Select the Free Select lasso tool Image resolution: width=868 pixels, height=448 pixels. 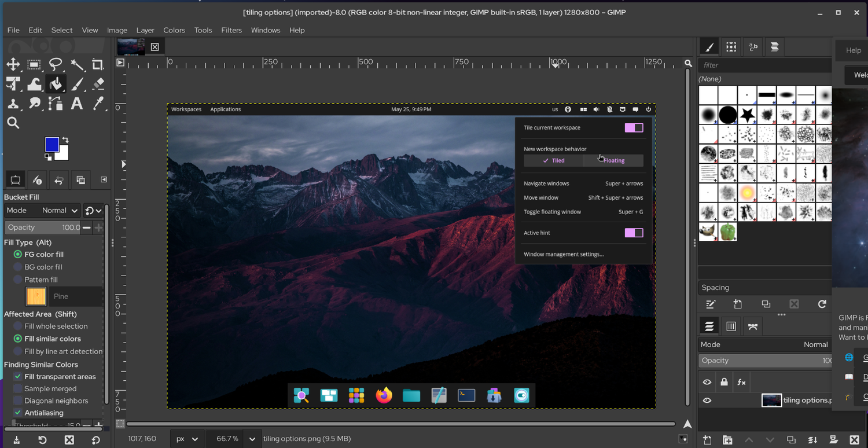pyautogui.click(x=56, y=65)
